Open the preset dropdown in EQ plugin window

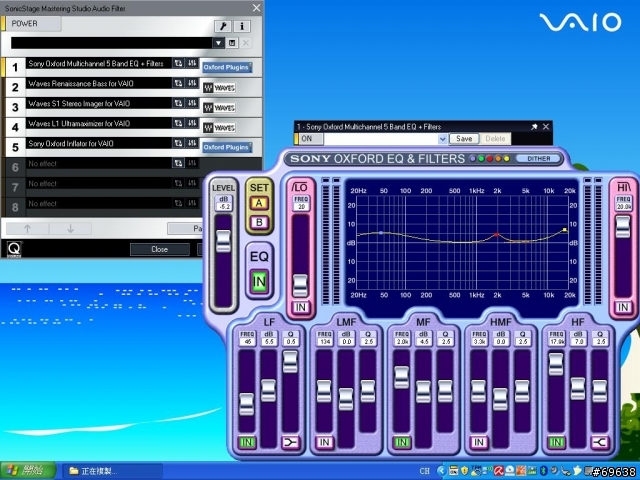[x=442, y=139]
